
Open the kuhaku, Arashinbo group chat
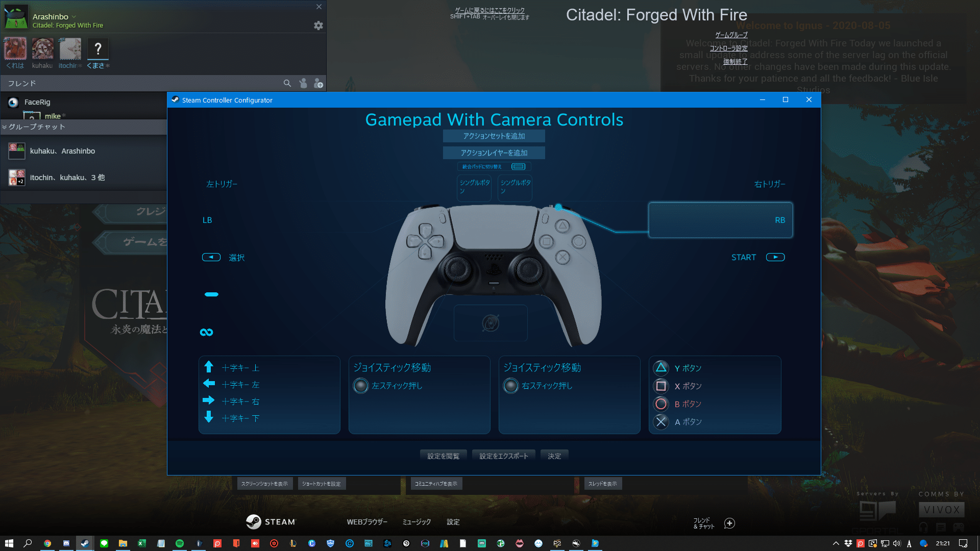click(x=84, y=151)
